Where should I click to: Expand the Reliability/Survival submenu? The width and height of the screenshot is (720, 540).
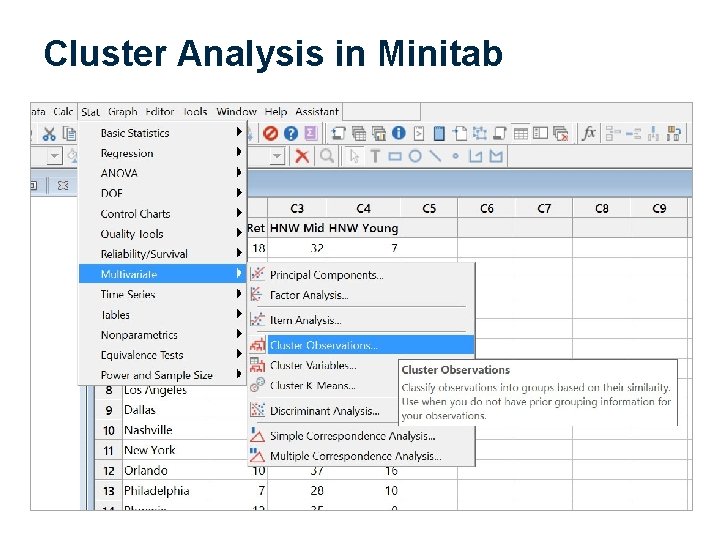tap(163, 254)
